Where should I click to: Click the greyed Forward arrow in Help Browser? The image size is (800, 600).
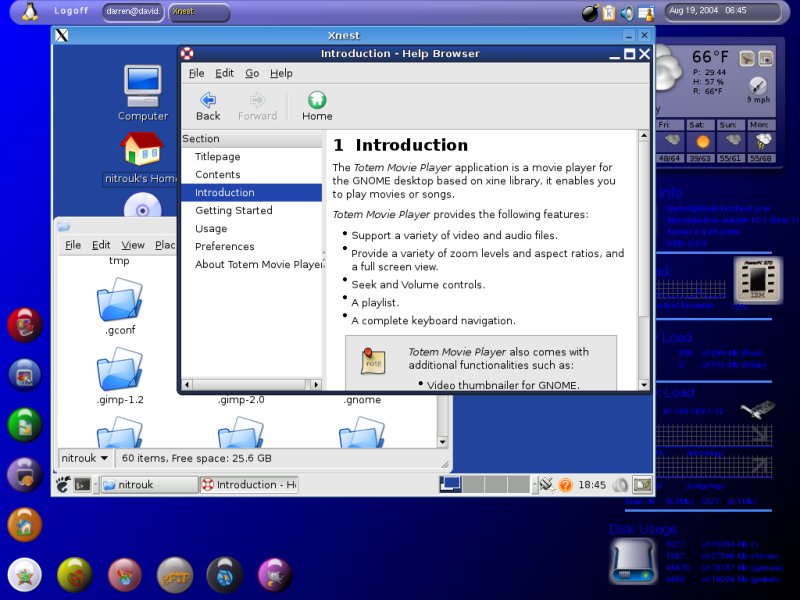(257, 100)
